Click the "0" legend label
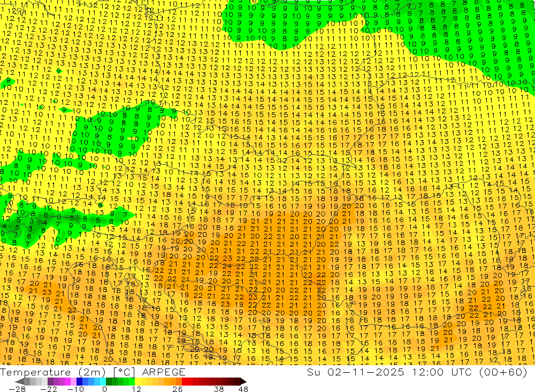 [104, 389]
